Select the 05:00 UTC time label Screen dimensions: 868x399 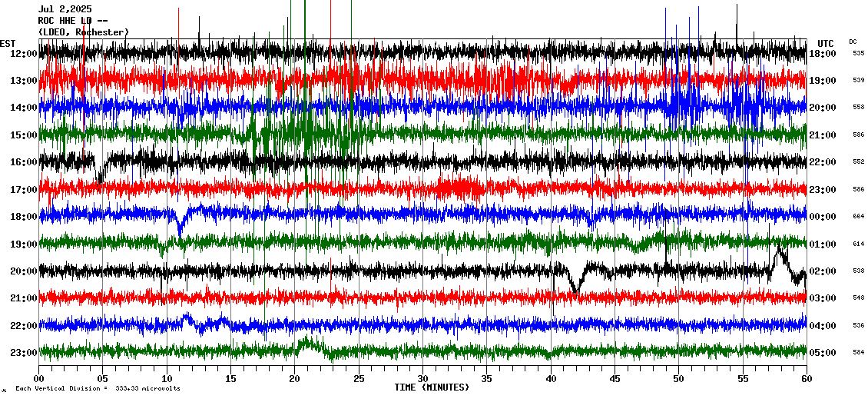[822, 353]
